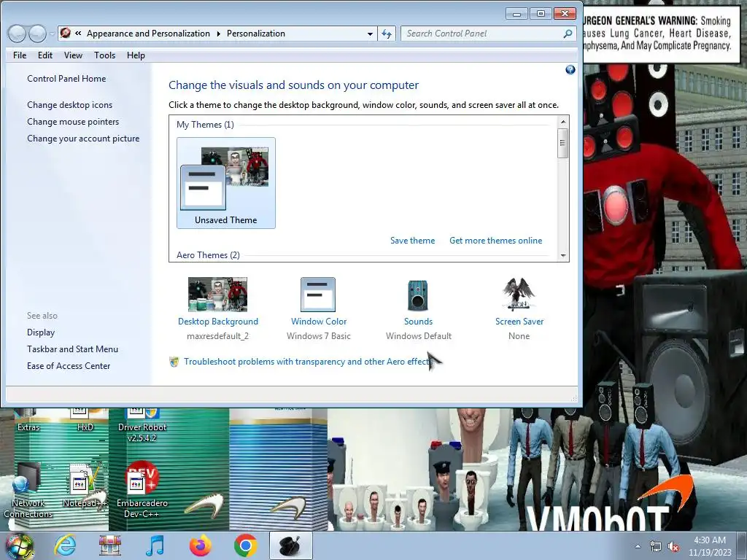This screenshot has width=747, height=560.
Task: Open Change your account picture link
Action: pyautogui.click(x=83, y=138)
